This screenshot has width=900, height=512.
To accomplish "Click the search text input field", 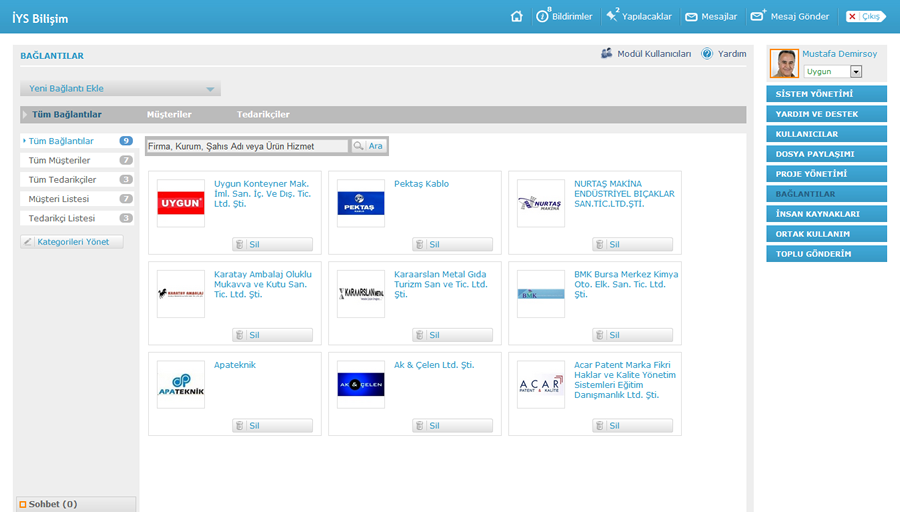I will (246, 146).
